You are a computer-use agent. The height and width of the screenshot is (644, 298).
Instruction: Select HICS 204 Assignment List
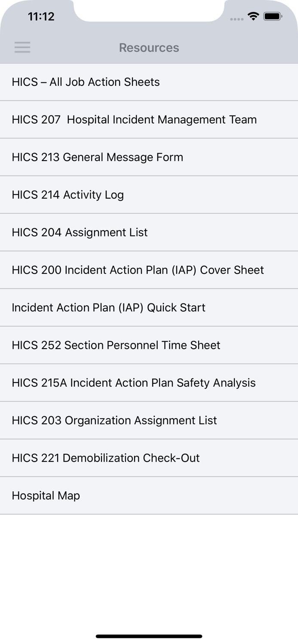[x=80, y=232]
